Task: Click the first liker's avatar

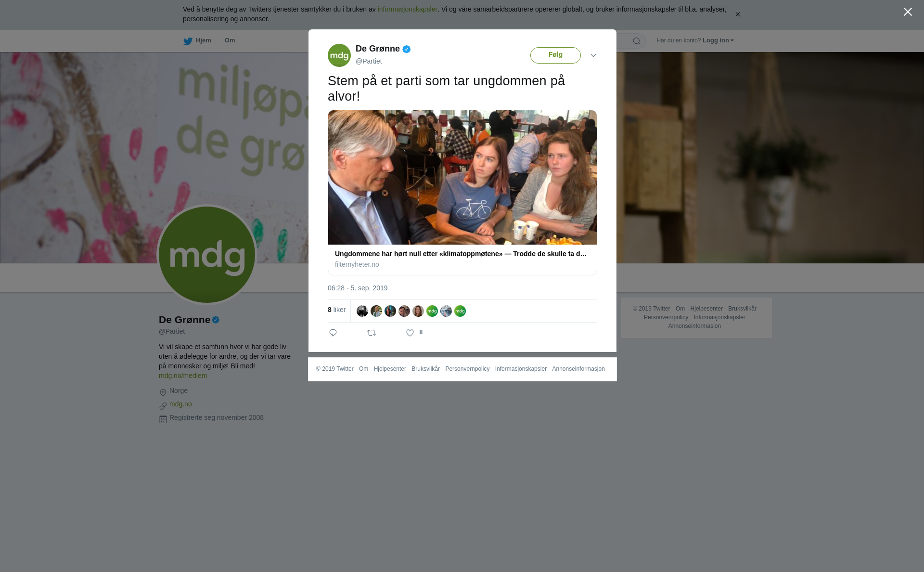Action: coord(362,311)
